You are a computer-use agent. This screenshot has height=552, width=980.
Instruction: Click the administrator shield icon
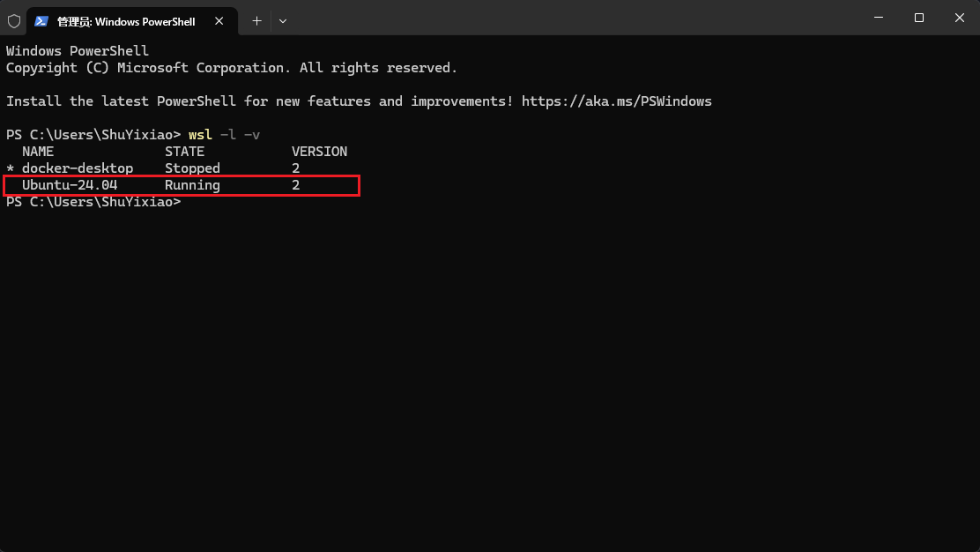point(14,21)
